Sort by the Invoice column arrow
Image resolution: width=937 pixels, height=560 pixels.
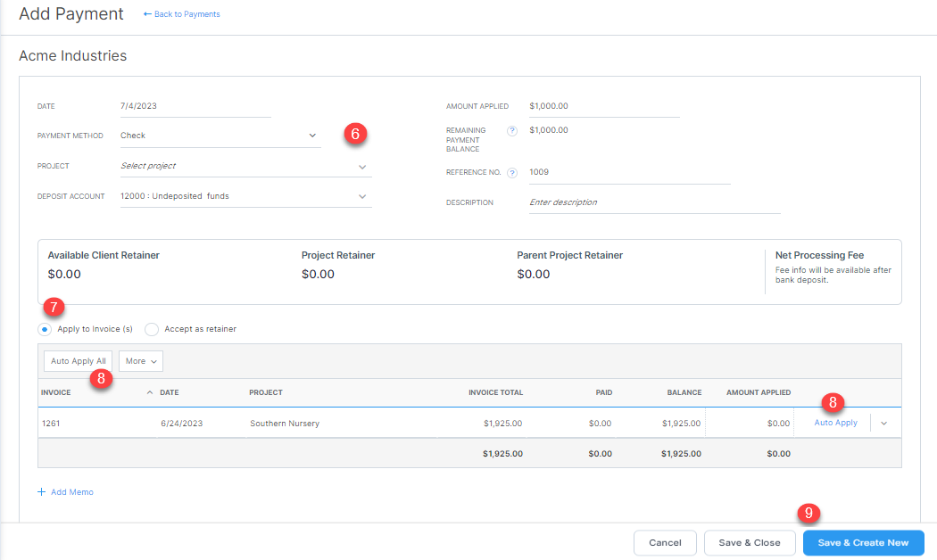point(149,392)
